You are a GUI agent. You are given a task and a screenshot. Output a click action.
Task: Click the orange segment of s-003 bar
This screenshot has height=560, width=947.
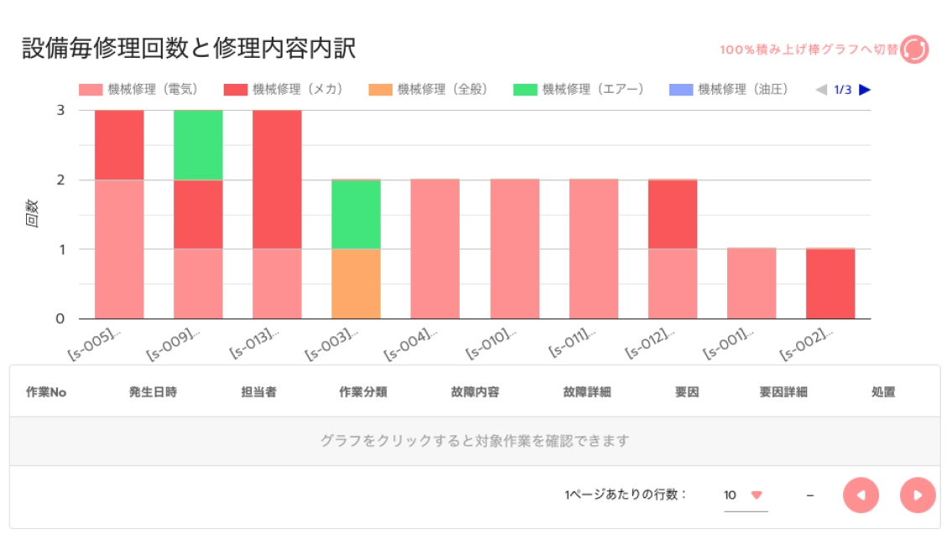[356, 283]
